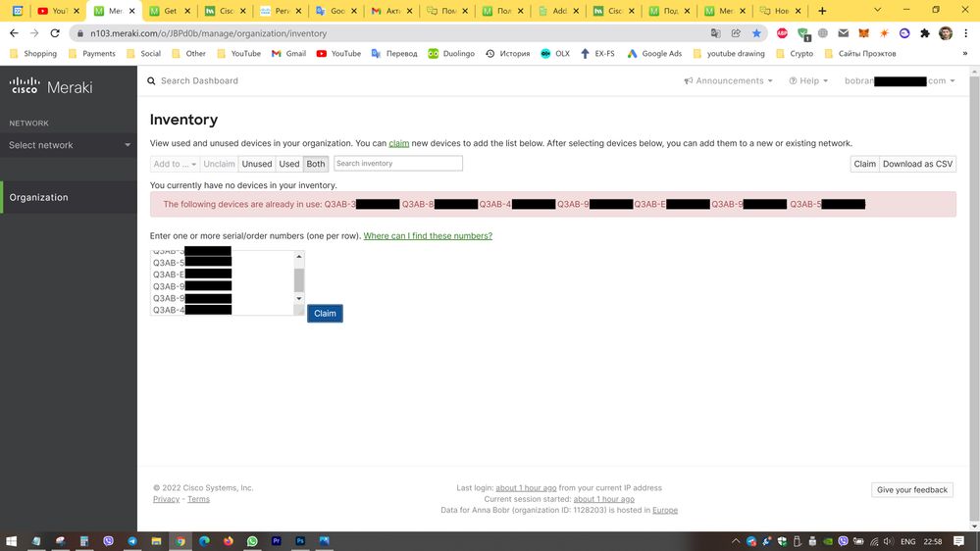This screenshot has width=980, height=551.
Task: Click the Search Dashboard magnifier icon
Action: pyautogui.click(x=151, y=80)
